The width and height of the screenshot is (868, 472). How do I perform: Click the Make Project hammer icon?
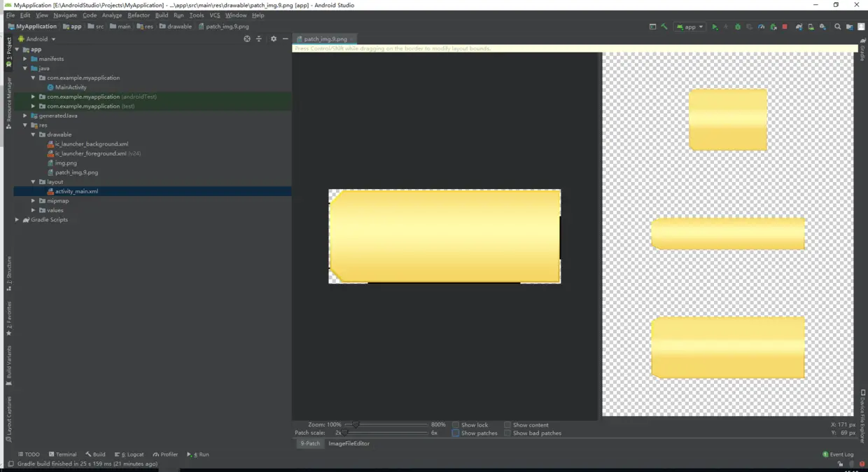[664, 27]
